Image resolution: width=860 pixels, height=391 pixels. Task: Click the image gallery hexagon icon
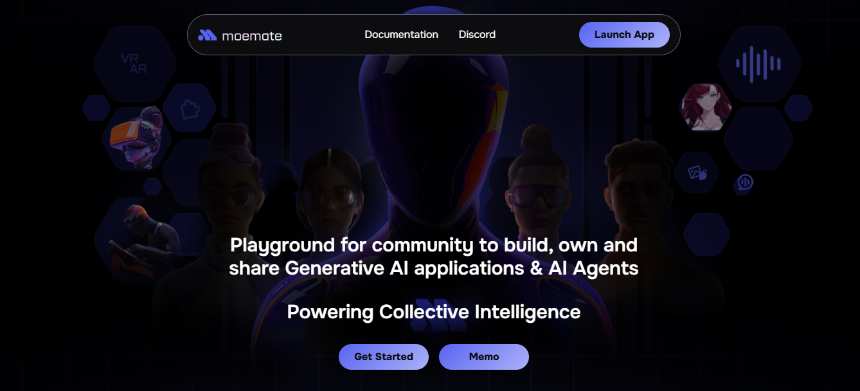pyautogui.click(x=697, y=173)
